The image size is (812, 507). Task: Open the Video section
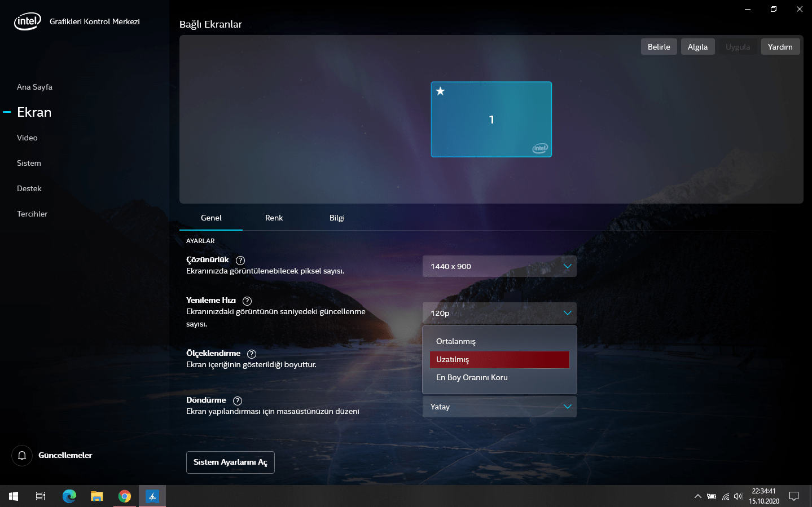pos(27,138)
